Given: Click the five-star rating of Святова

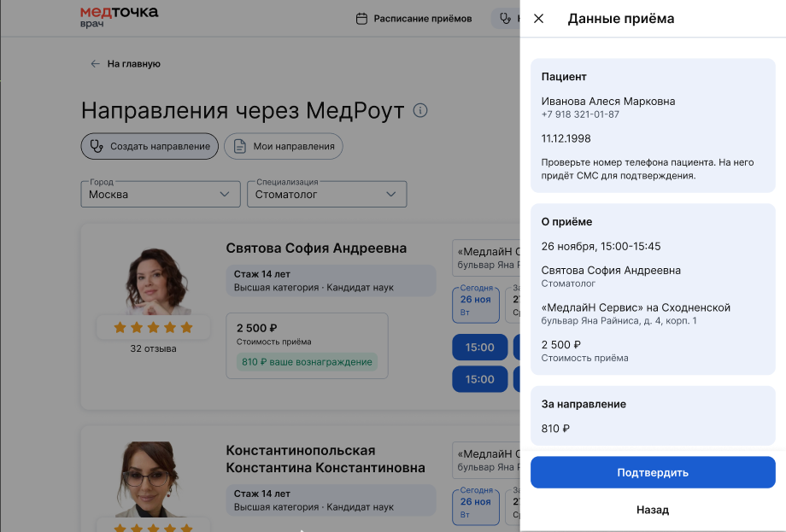Looking at the screenshot, I should [153, 327].
